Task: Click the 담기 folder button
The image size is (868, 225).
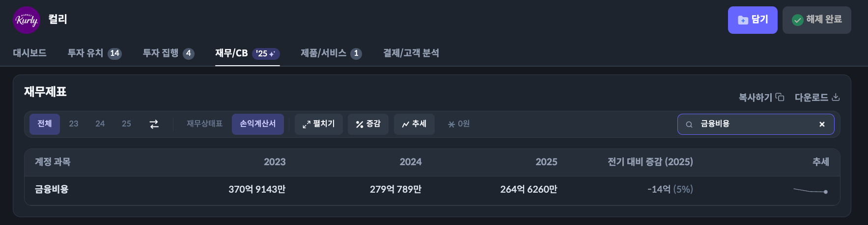Action: (x=752, y=20)
